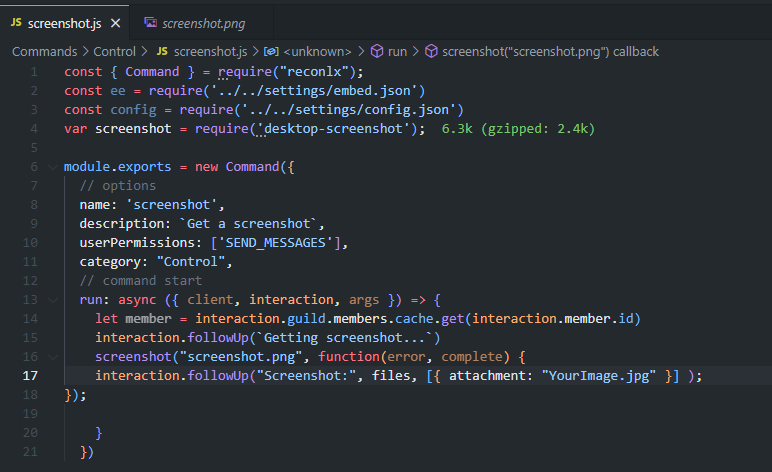Viewport: 772px width, 472px height.
Task: Click the 6.3k (gzipped: 2.4k) size hint
Action: 518,128
